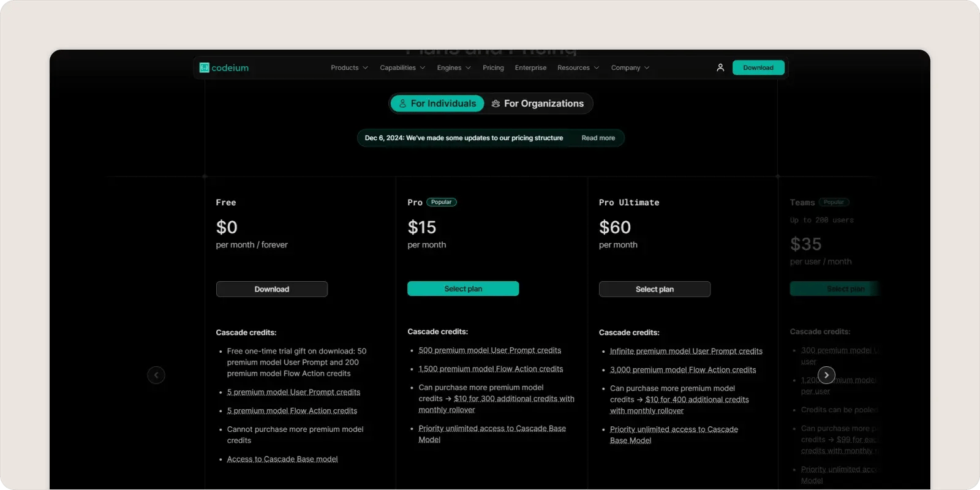This screenshot has height=490, width=980.
Task: Go to next pricing card arrow
Action: tap(826, 375)
